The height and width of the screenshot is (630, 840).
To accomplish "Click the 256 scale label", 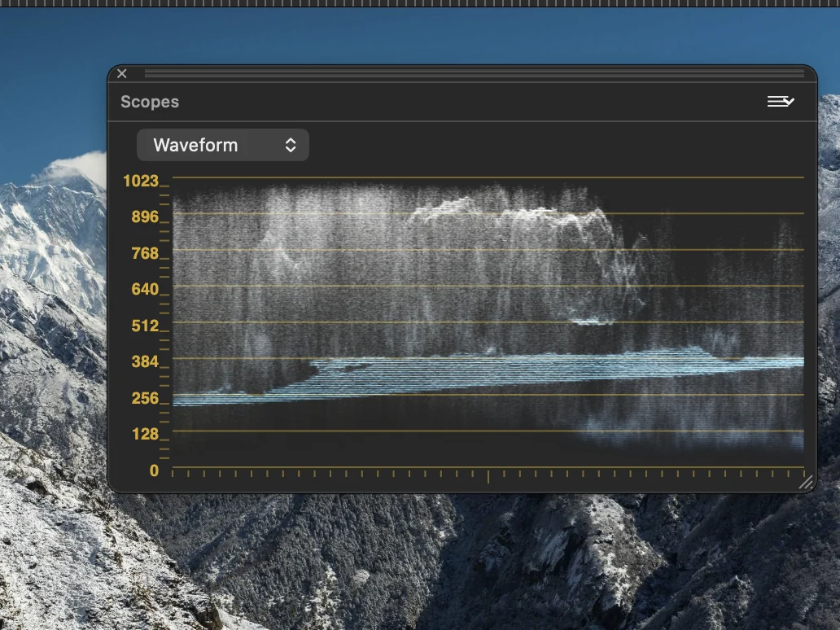I will tap(145, 398).
